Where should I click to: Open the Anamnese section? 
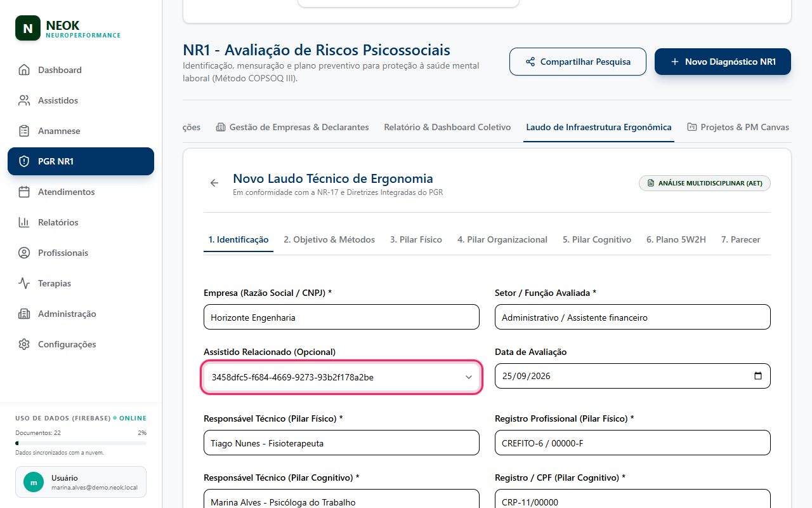[81, 131]
